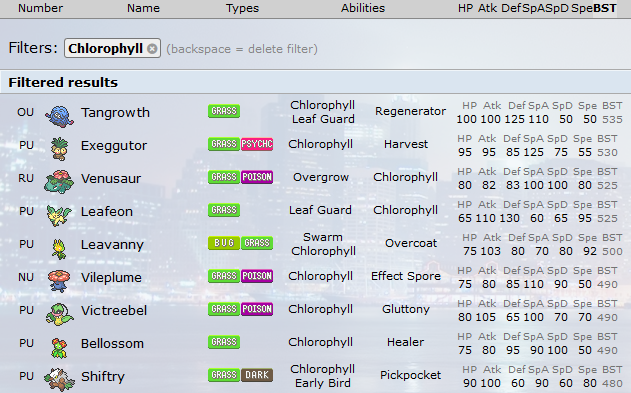
Task: Sort by the Spe column header
Action: coord(582,8)
